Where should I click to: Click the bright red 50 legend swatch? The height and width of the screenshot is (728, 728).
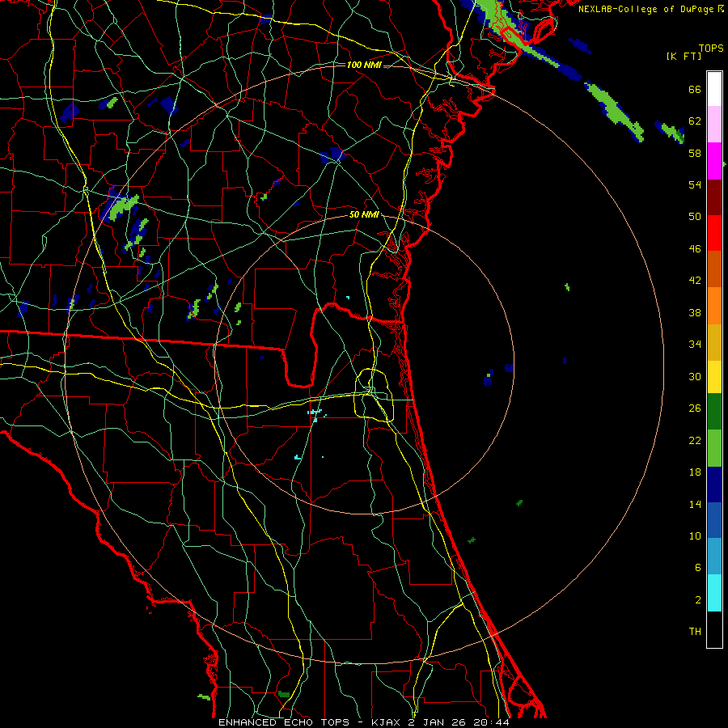coord(714,233)
